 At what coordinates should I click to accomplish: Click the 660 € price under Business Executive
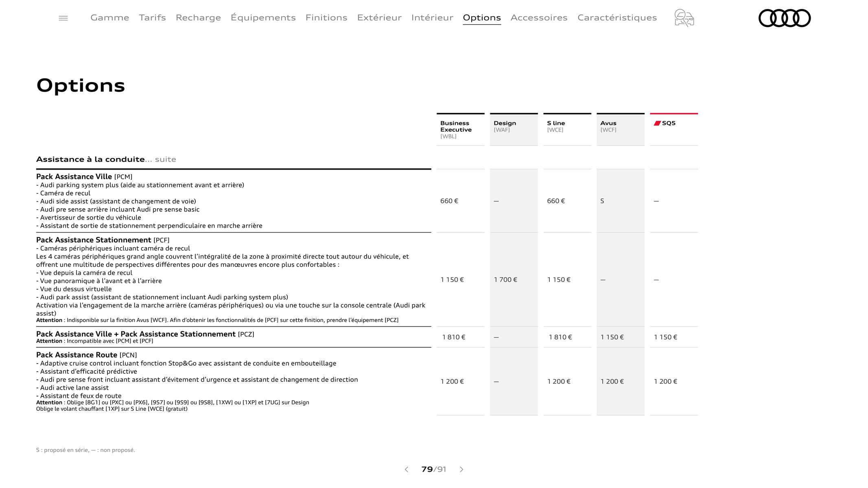point(449,201)
